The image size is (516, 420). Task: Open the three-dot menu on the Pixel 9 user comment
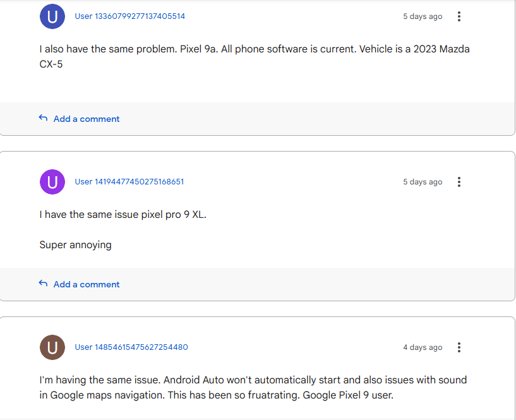click(x=459, y=347)
